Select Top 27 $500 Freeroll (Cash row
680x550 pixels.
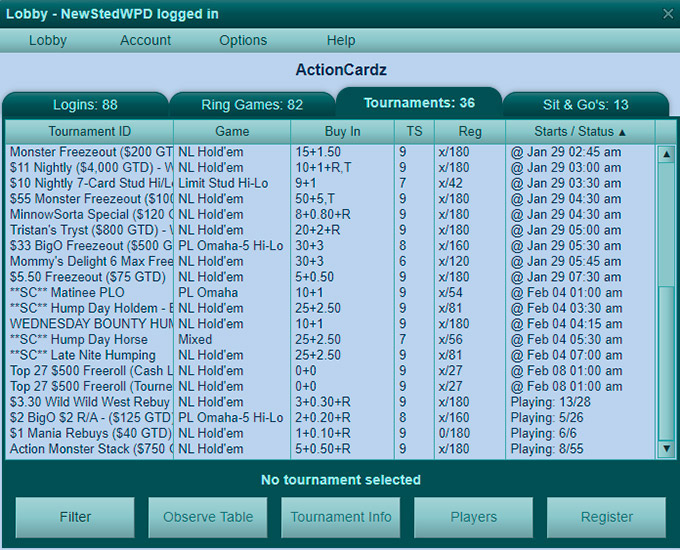point(330,370)
